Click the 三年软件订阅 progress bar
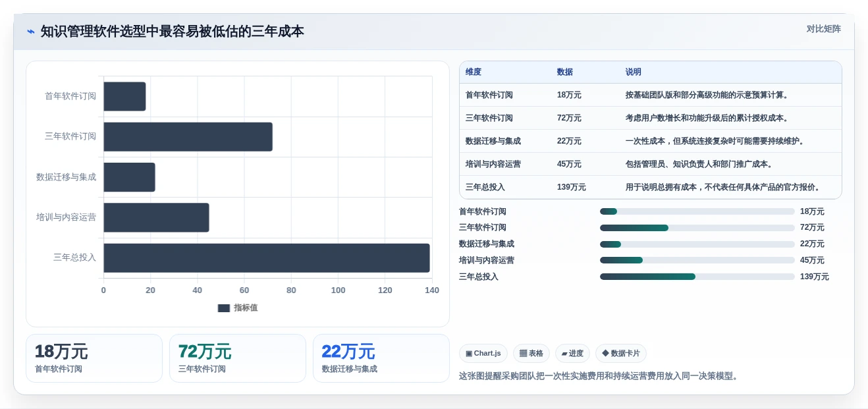868x409 pixels. point(697,228)
